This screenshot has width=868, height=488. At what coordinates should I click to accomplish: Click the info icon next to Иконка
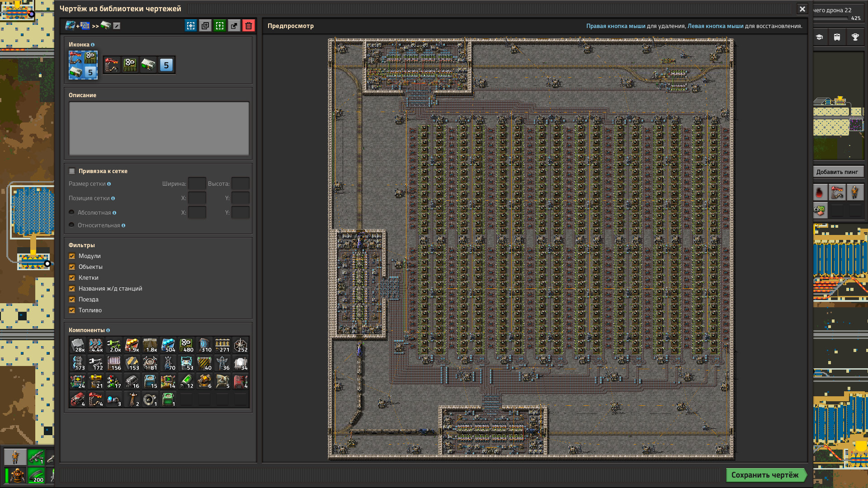(93, 45)
